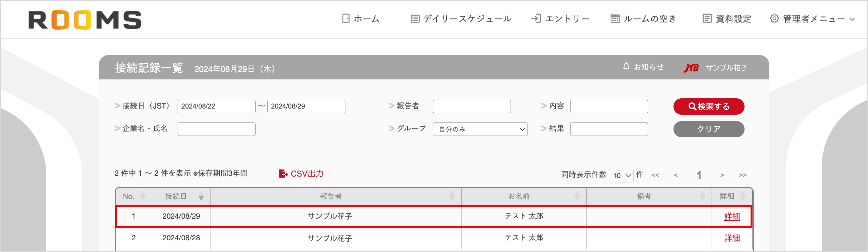Select デイリースケジュール from the navigation menu
This screenshot has height=252, width=868.
pyautogui.click(x=467, y=19)
